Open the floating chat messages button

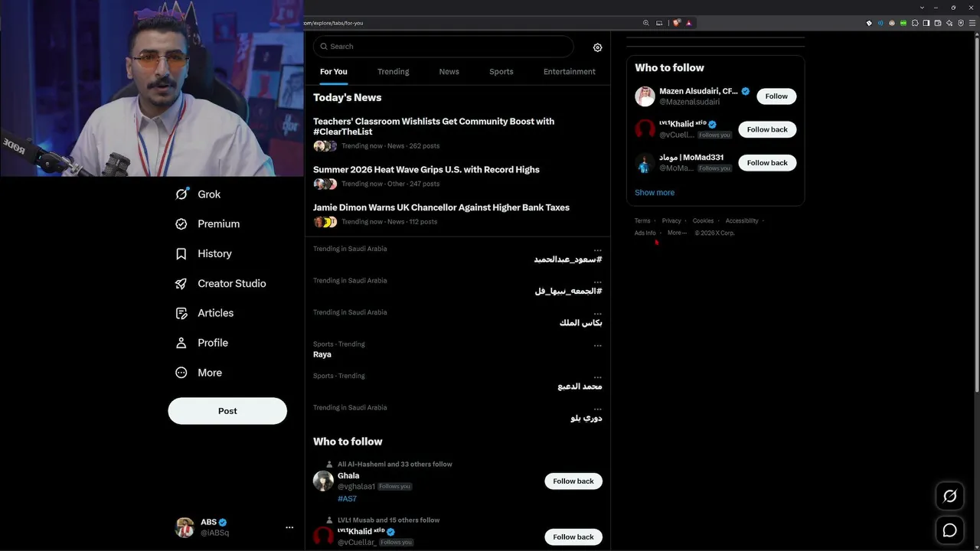point(950,530)
